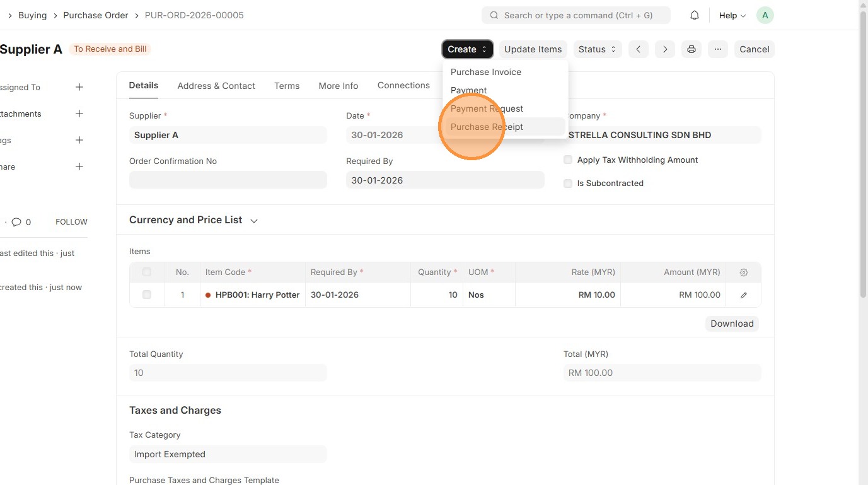Click the Supplier field
The image size is (868, 485).
(228, 135)
